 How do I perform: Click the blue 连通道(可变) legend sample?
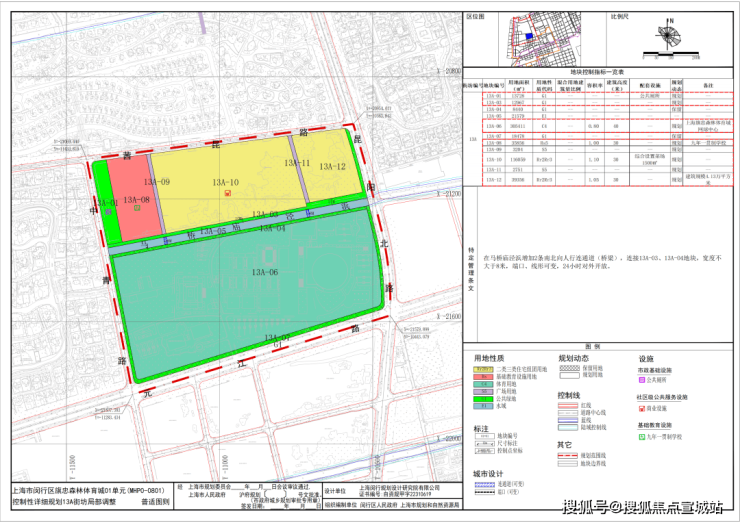[x=485, y=484]
